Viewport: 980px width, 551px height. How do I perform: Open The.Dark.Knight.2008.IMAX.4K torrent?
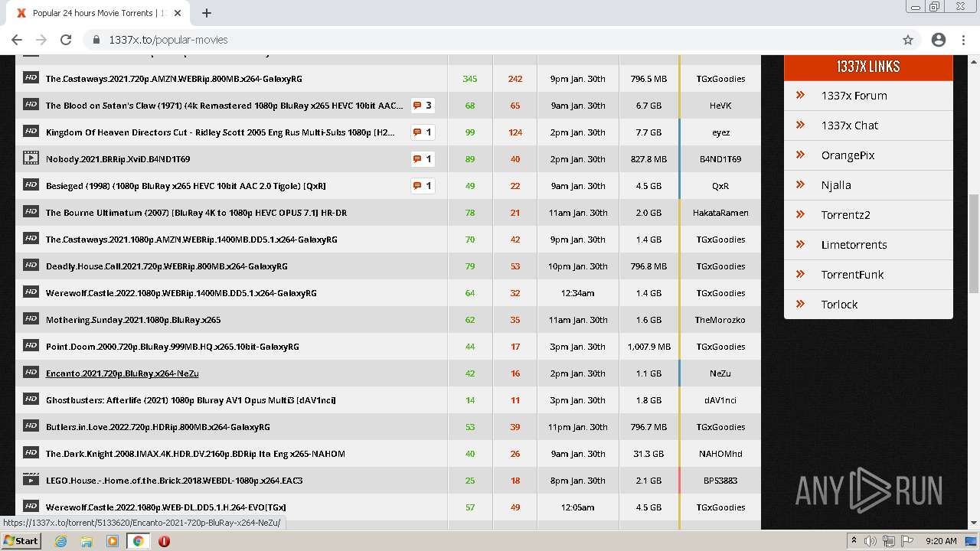point(195,454)
